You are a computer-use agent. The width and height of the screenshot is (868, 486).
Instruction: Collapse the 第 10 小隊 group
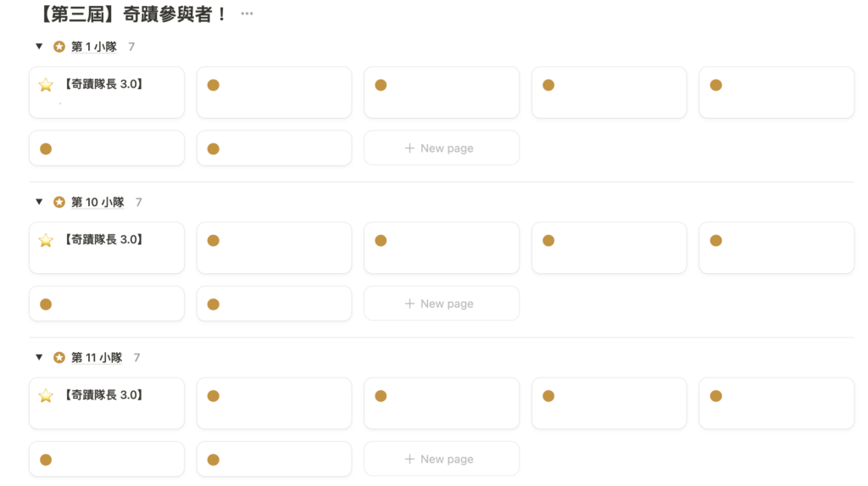pyautogui.click(x=38, y=202)
